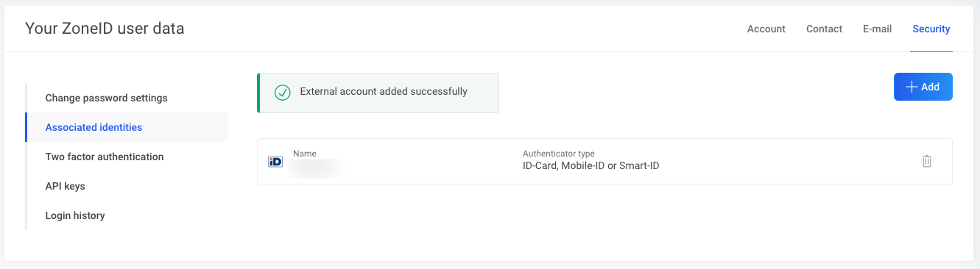This screenshot has height=269, width=980.
Task: Select the Security tab
Action: coord(931,29)
